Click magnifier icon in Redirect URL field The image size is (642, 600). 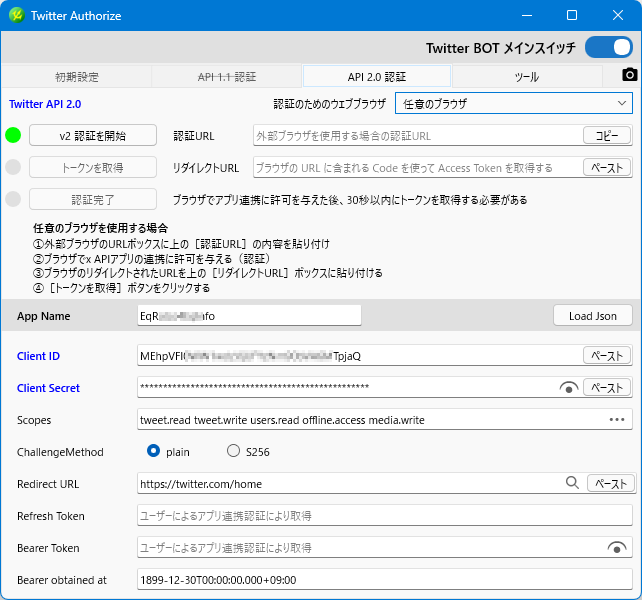pos(573,483)
